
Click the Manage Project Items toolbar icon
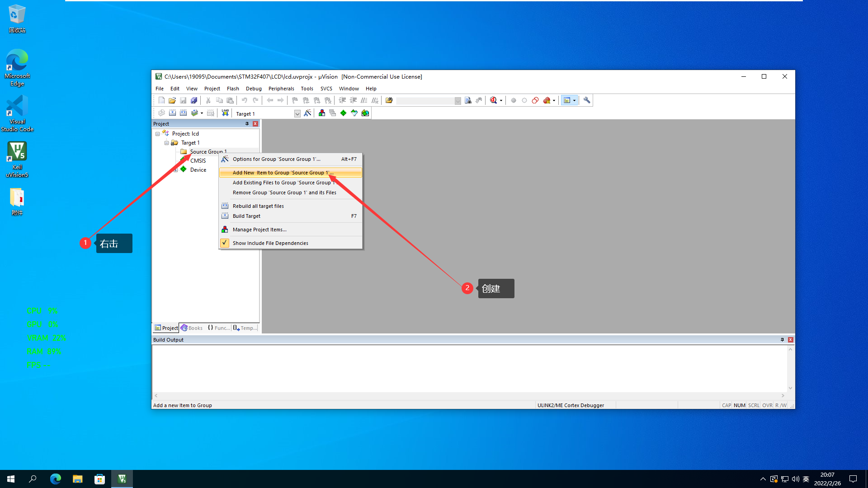[x=322, y=113]
